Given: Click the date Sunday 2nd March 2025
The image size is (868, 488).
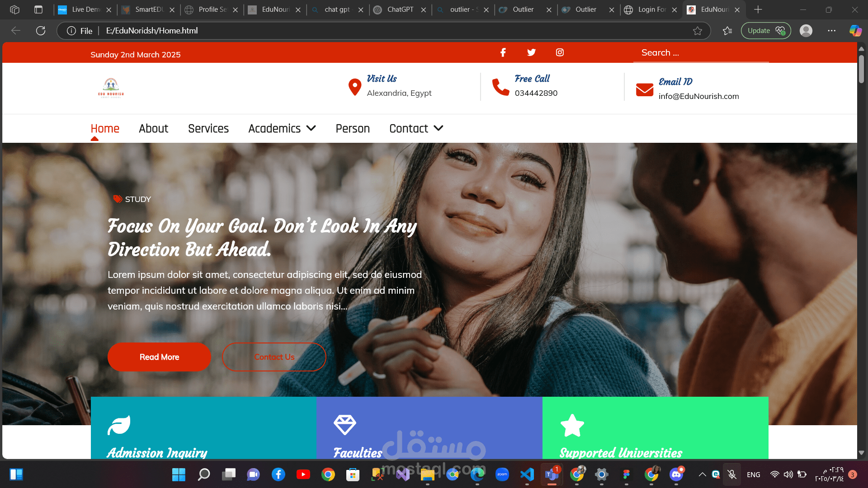Looking at the screenshot, I should 135,55.
